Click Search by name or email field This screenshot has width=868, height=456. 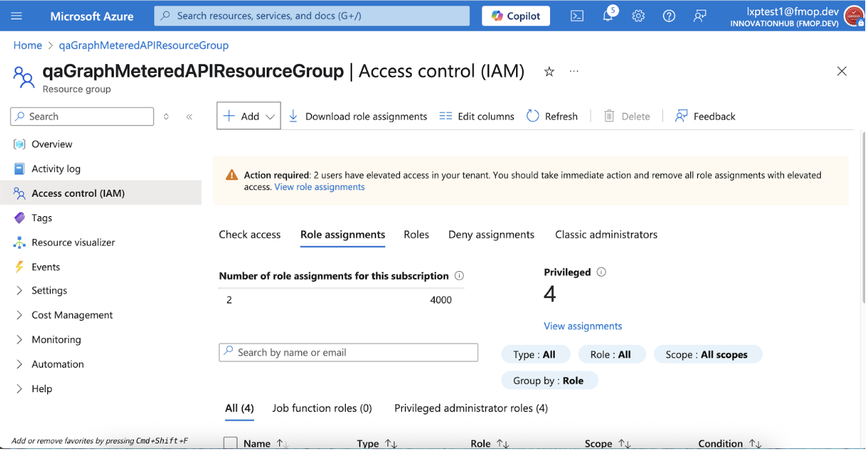(x=349, y=352)
